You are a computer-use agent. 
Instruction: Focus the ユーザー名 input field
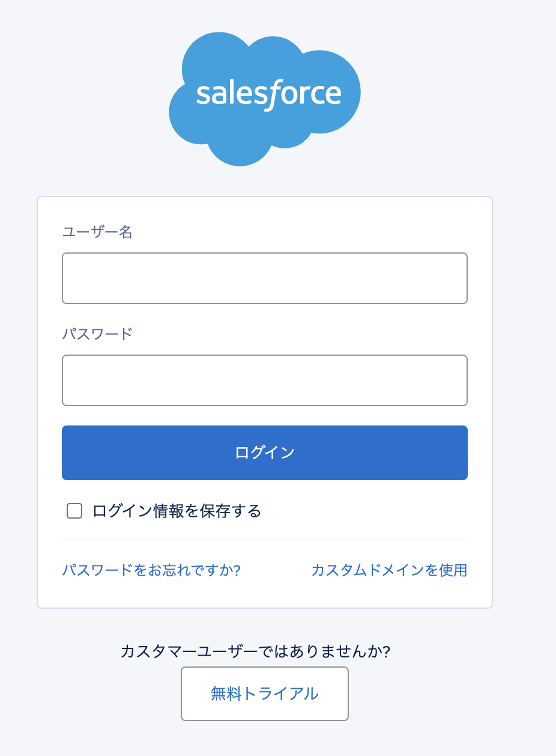(264, 278)
